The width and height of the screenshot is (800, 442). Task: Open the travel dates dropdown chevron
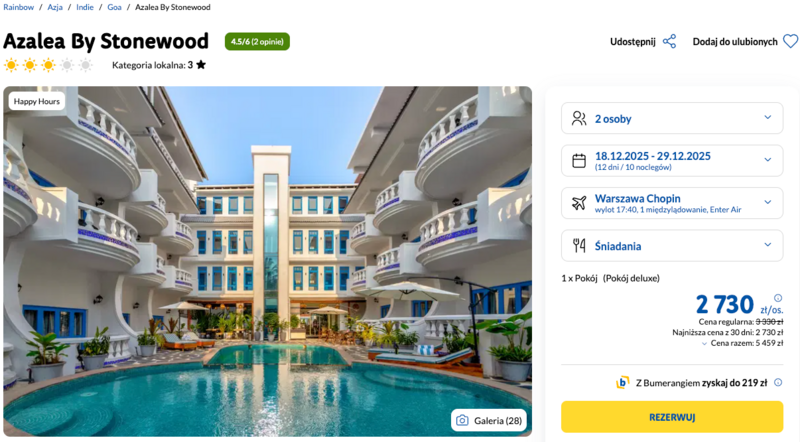[767, 160]
